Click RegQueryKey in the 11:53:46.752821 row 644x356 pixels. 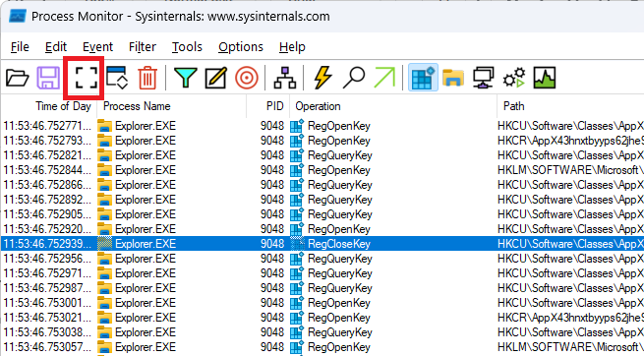(x=340, y=155)
